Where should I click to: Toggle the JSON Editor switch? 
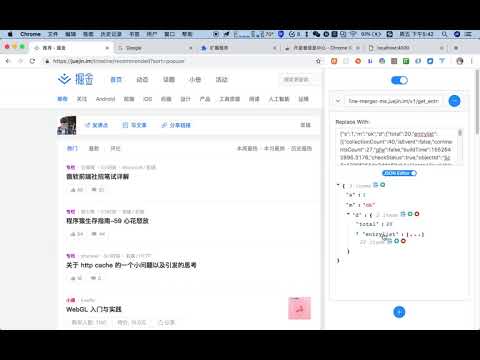click(x=399, y=173)
